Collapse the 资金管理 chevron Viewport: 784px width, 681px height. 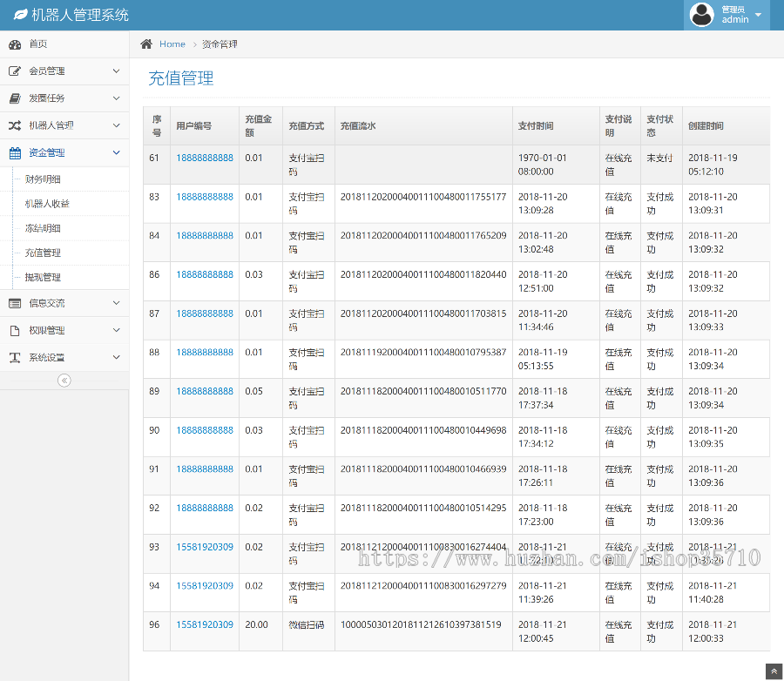pos(116,152)
